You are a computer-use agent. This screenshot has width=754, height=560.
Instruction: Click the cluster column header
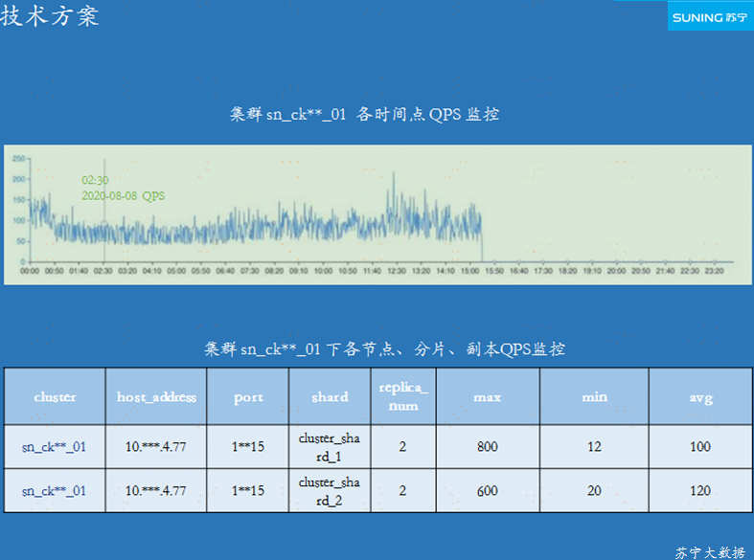pos(55,396)
